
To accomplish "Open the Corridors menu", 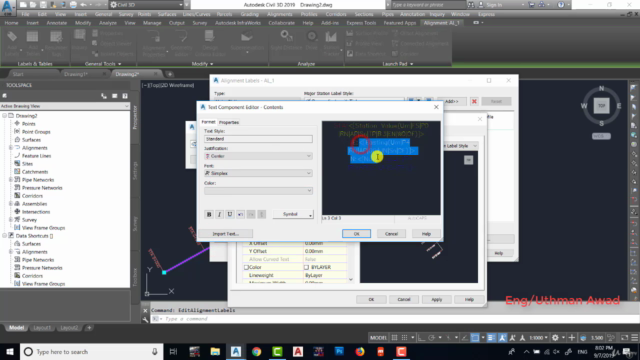I will pyautogui.click(x=336, y=14).
